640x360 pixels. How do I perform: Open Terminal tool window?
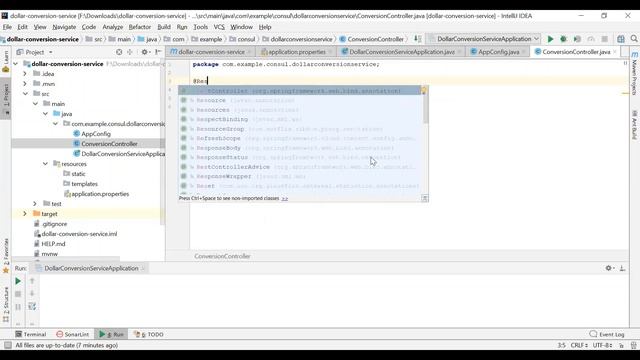[31, 334]
